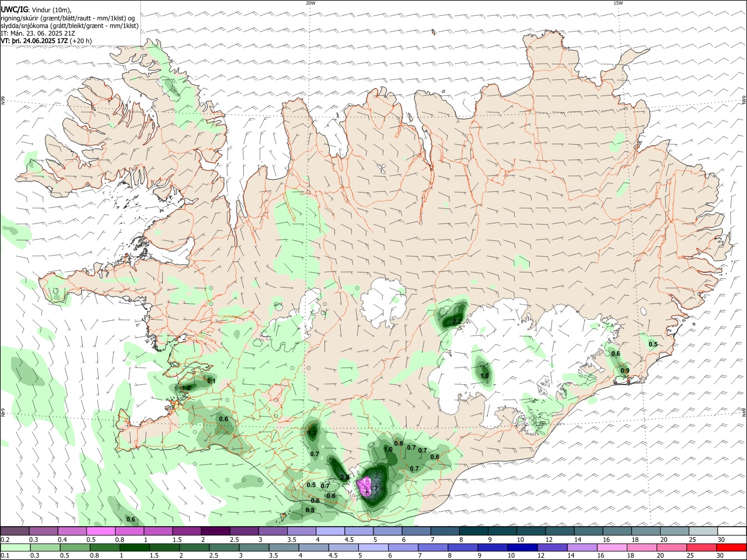The height and width of the screenshot is (560, 747).
Task: Select the 0.9 rainfall label on southeast coast
Action: point(625,370)
